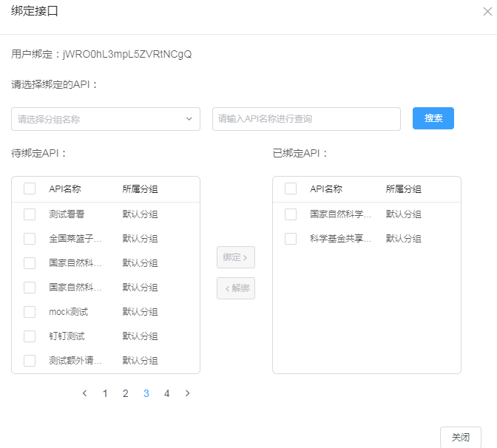497x448 pixels.
Task: Go to previous page using left arrow
Action: click(85, 393)
